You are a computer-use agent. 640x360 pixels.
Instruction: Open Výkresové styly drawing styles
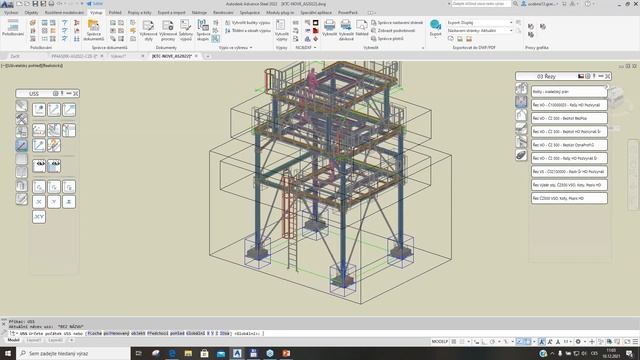[149, 30]
